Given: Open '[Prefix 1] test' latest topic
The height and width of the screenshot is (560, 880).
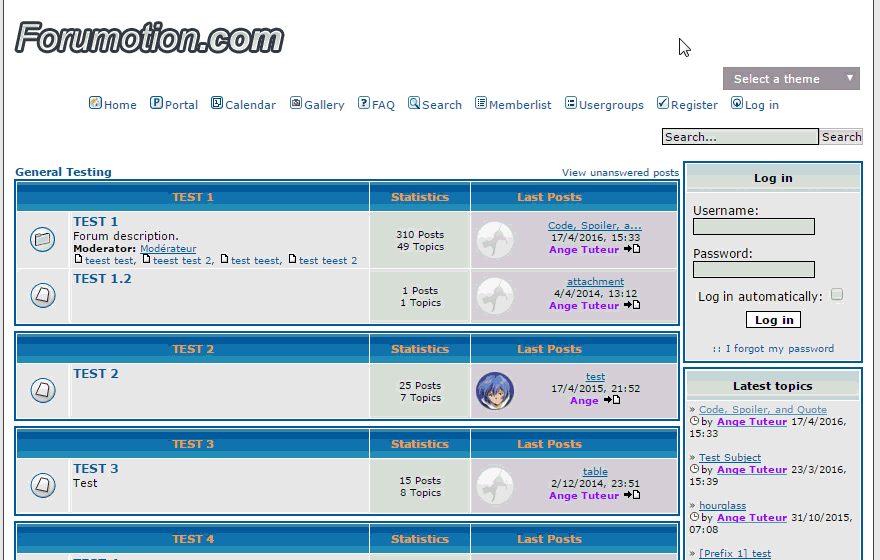Looking at the screenshot, I should 735,553.
